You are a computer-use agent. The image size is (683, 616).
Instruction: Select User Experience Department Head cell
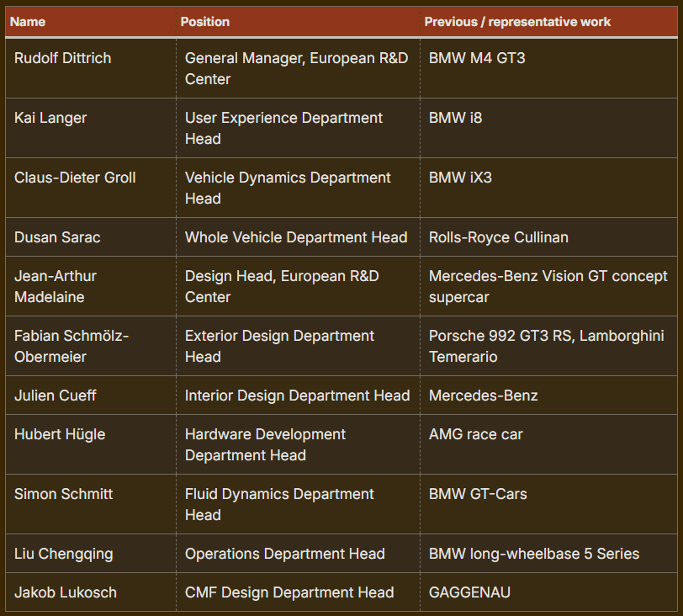pyautogui.click(x=298, y=128)
